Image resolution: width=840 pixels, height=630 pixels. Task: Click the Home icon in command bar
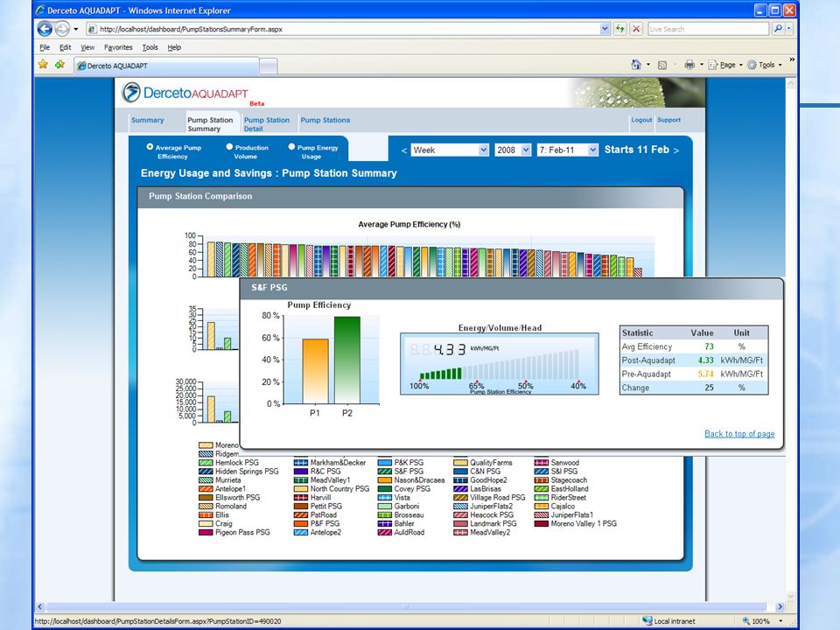(636, 65)
